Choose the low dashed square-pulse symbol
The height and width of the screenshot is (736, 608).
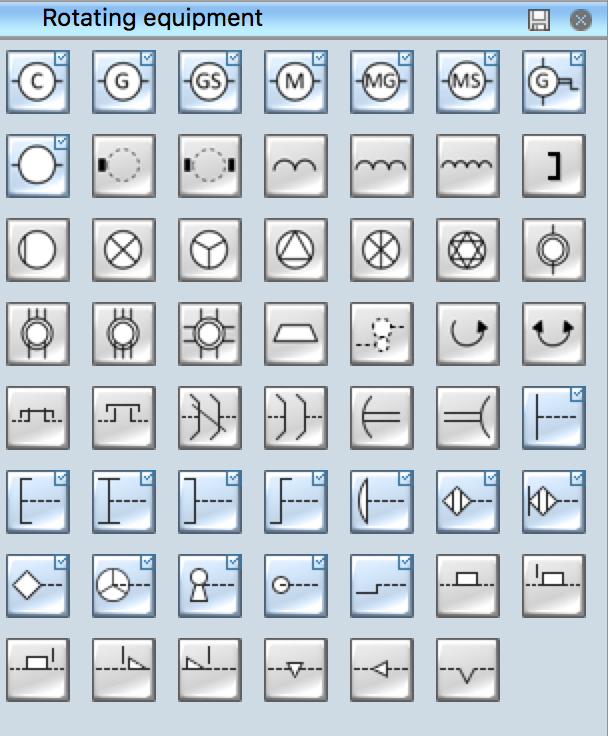coord(38,418)
